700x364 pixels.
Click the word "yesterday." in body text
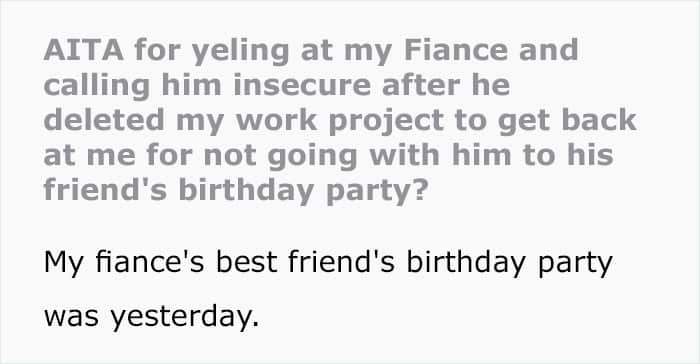point(185,318)
